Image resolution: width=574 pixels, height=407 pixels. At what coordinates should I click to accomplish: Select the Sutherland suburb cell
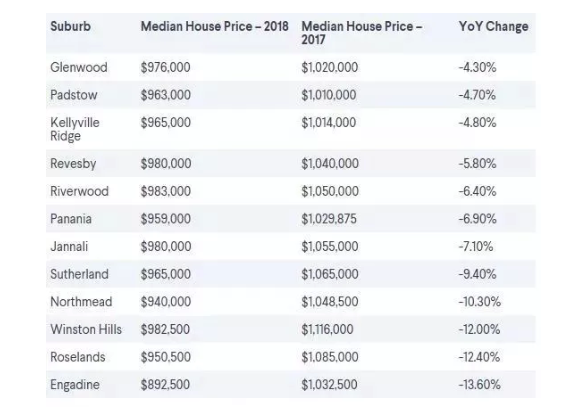tap(79, 274)
